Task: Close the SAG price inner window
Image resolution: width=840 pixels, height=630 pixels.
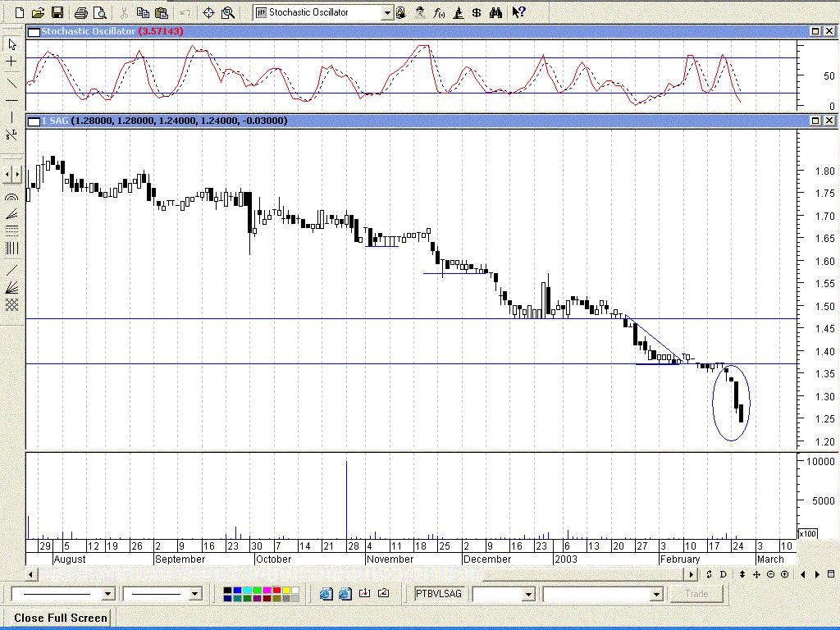Action: pyautogui.click(x=829, y=121)
